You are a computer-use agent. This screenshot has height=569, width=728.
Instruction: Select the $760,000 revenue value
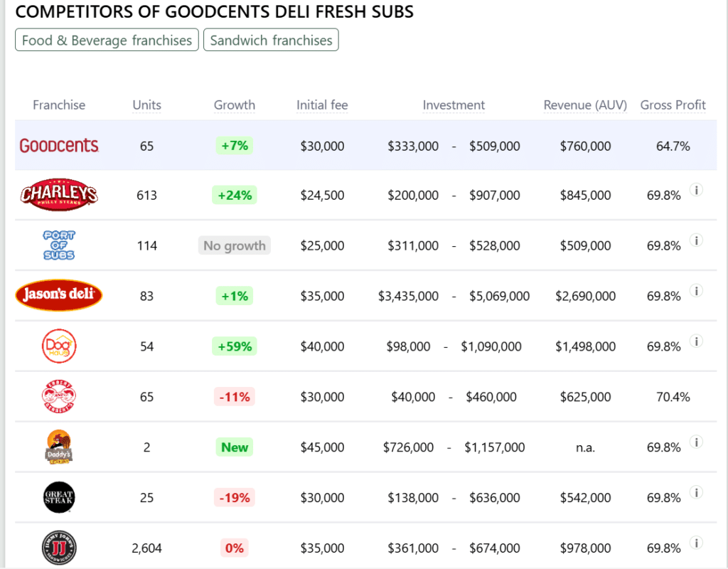[586, 146]
